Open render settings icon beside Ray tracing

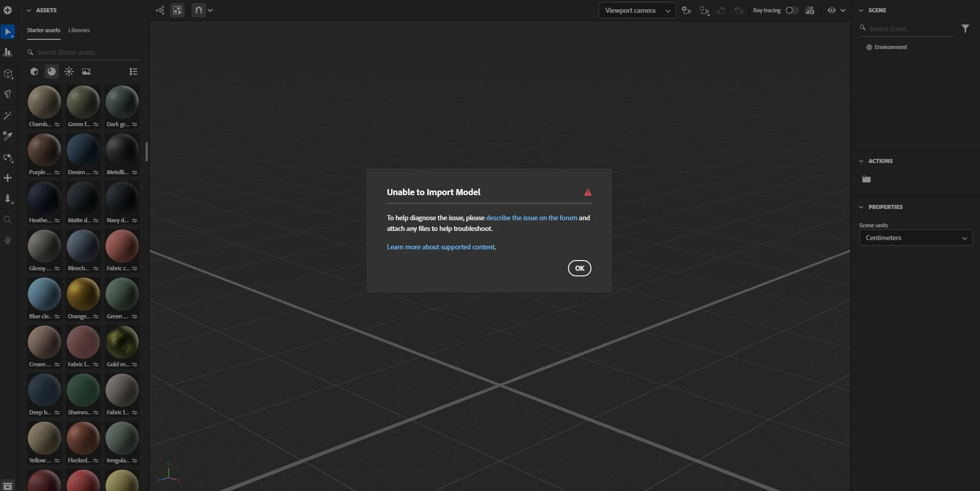(810, 10)
